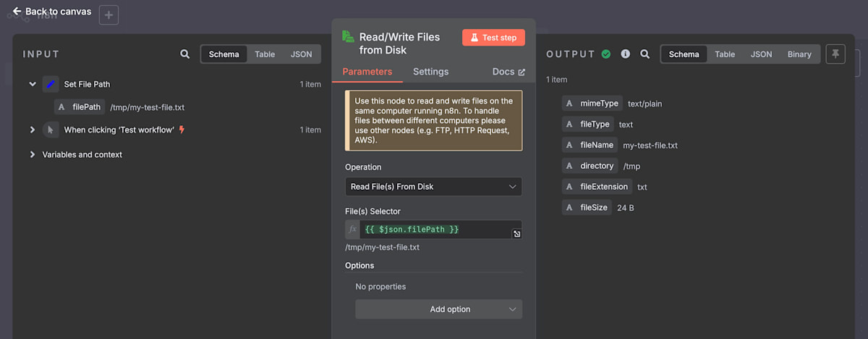The height and width of the screenshot is (339, 868).
Task: Click the lightning bolt trigger icon
Action: pos(182,130)
